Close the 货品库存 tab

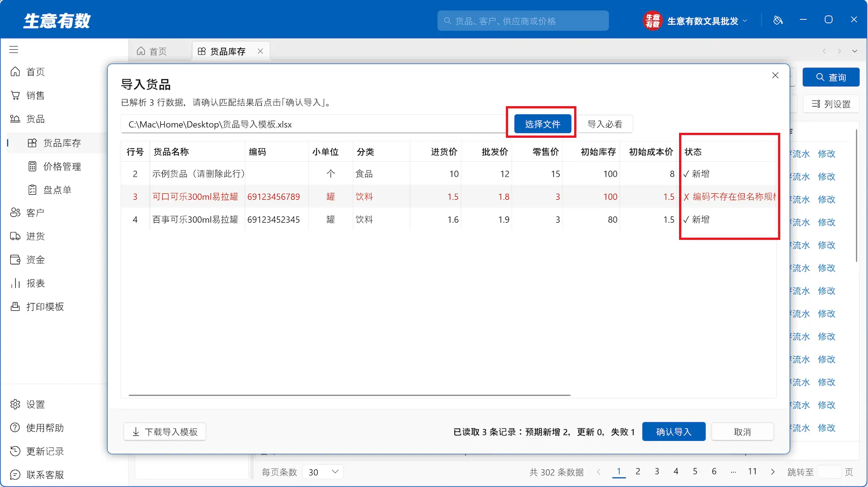(260, 51)
